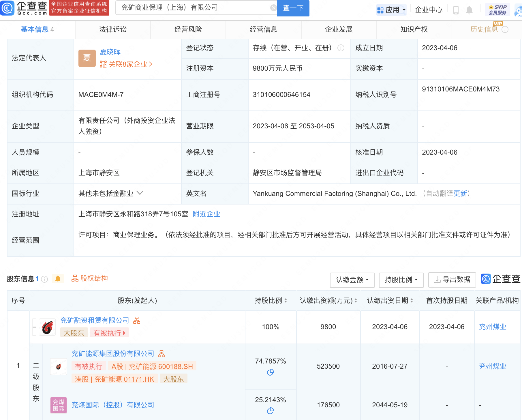Select organization code MACE0M4M-7

tap(101, 95)
